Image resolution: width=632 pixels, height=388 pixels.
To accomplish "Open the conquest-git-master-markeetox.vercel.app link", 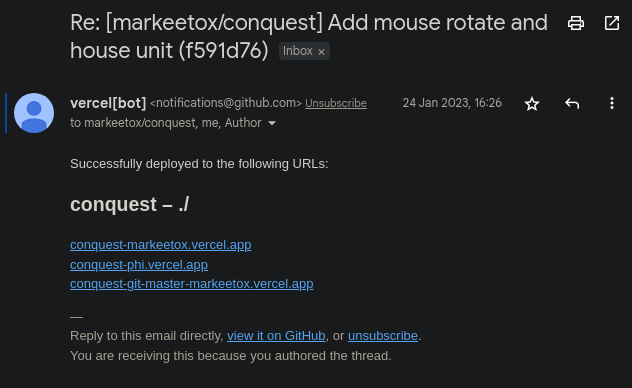I will pos(191,284).
